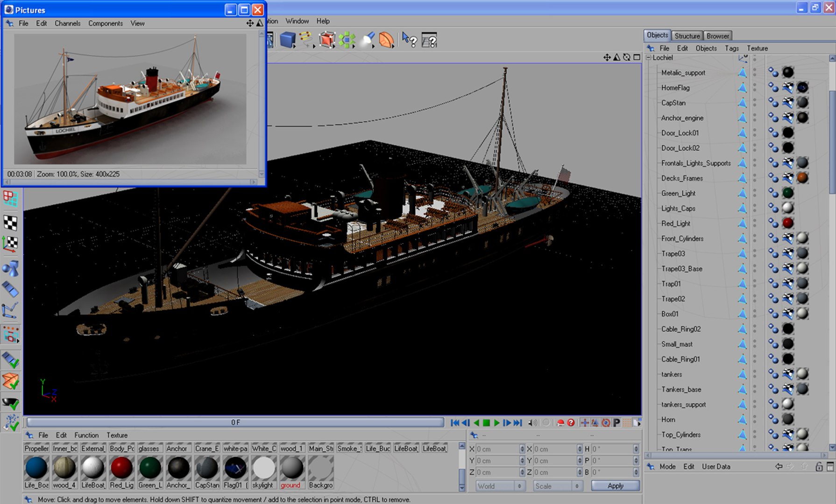Image resolution: width=836 pixels, height=504 pixels.
Task: Play the animation forward
Action: click(497, 423)
